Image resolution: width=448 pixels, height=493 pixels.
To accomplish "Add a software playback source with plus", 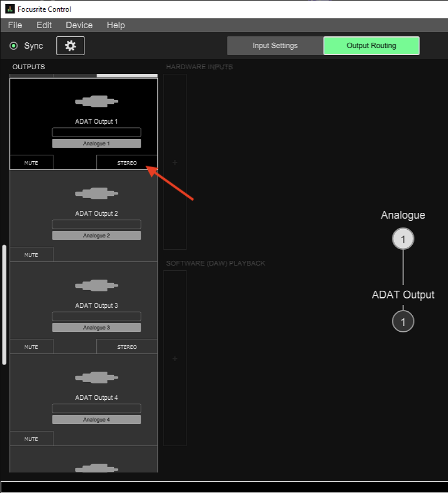I will [175, 358].
